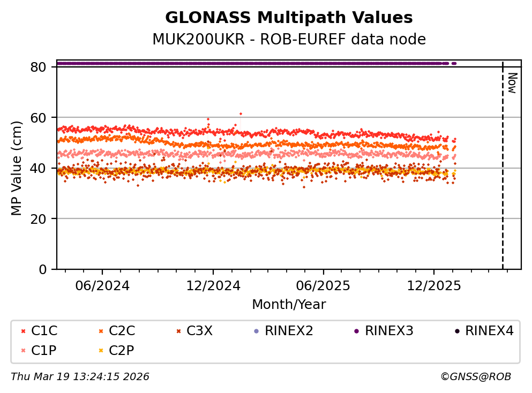Click the 06/2025 x-axis tick label
532x393 pixels.
point(323,286)
